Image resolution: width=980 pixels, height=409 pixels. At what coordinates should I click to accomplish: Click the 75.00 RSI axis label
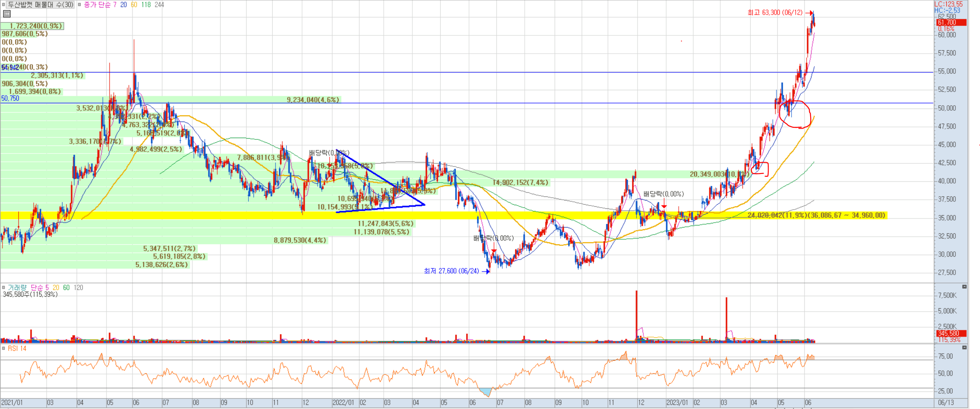pos(945,356)
